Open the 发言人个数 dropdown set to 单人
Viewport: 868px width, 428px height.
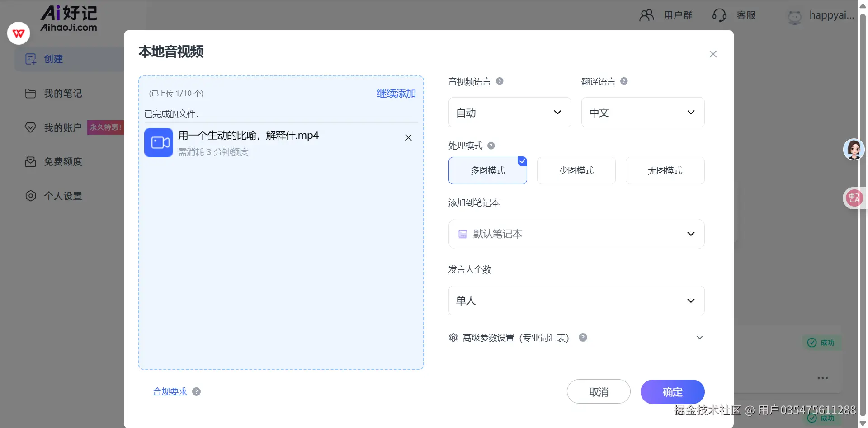(x=576, y=301)
